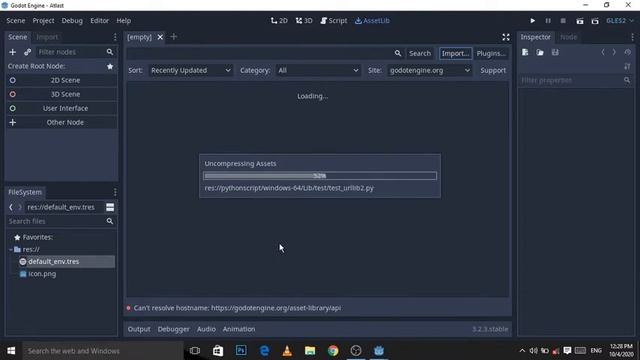
Task: Open the Editor menu
Action: (x=100, y=20)
